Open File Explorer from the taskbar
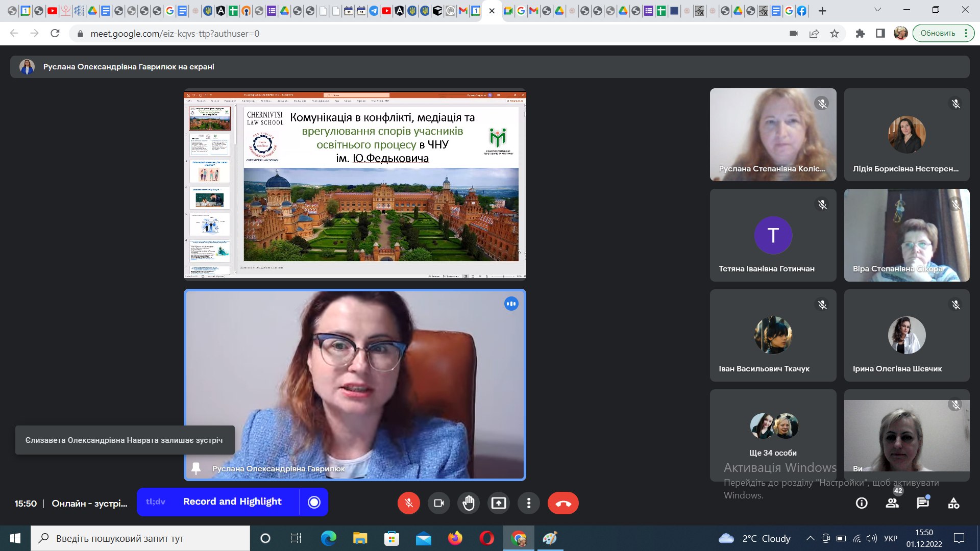This screenshot has height=551, width=980. 360,538
